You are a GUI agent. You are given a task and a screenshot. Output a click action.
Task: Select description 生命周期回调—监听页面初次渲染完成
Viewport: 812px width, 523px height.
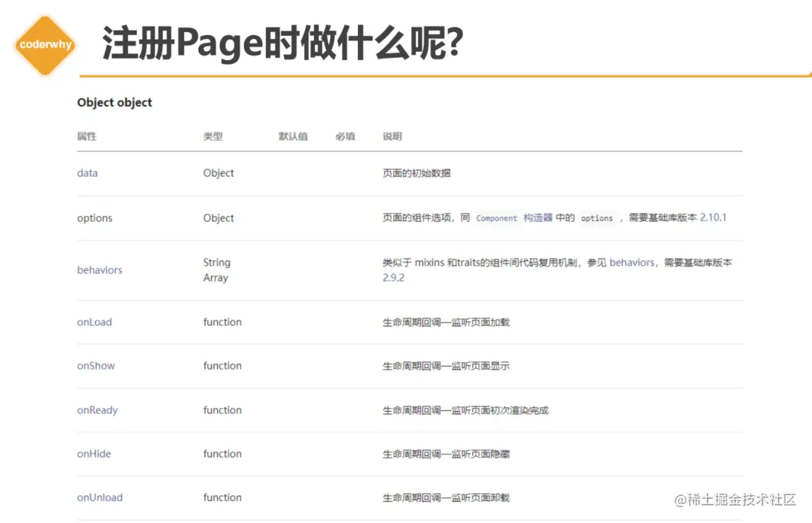click(465, 411)
